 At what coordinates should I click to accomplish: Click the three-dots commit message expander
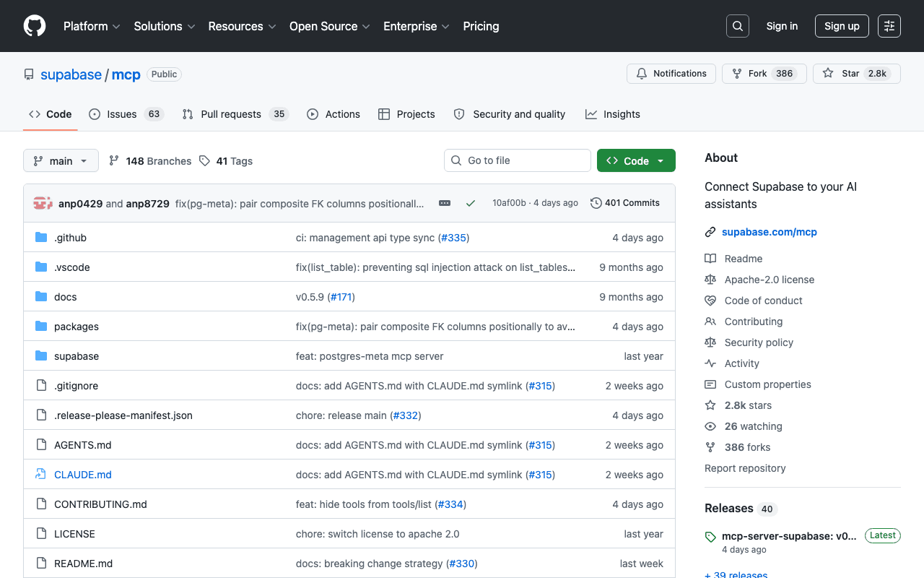(x=445, y=203)
